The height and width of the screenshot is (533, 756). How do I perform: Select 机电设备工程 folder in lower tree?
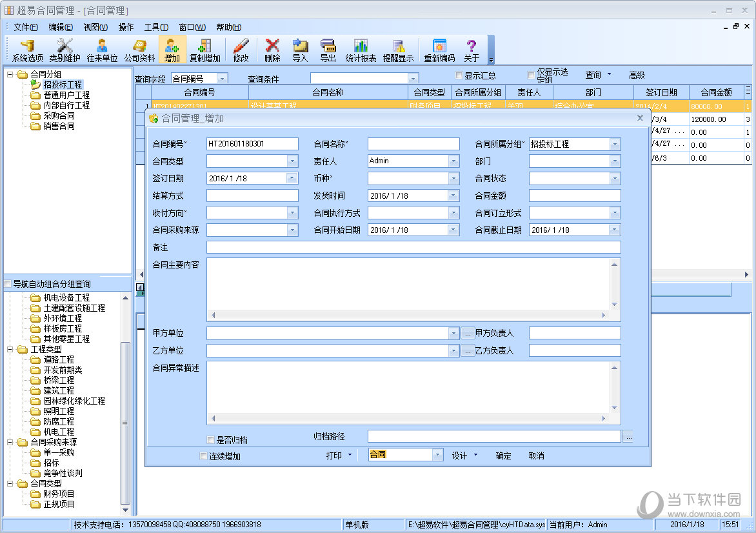[x=66, y=297]
